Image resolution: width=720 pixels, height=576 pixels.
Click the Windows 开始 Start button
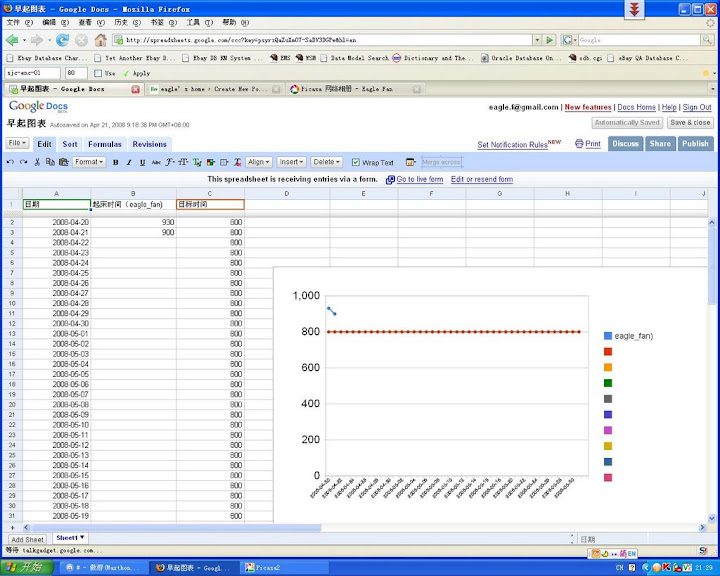pyautogui.click(x=27, y=568)
